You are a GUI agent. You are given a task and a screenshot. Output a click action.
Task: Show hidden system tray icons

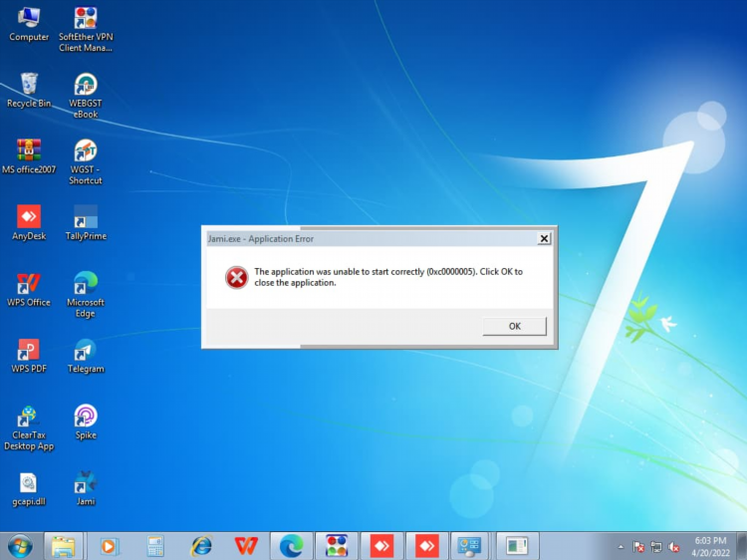click(621, 547)
